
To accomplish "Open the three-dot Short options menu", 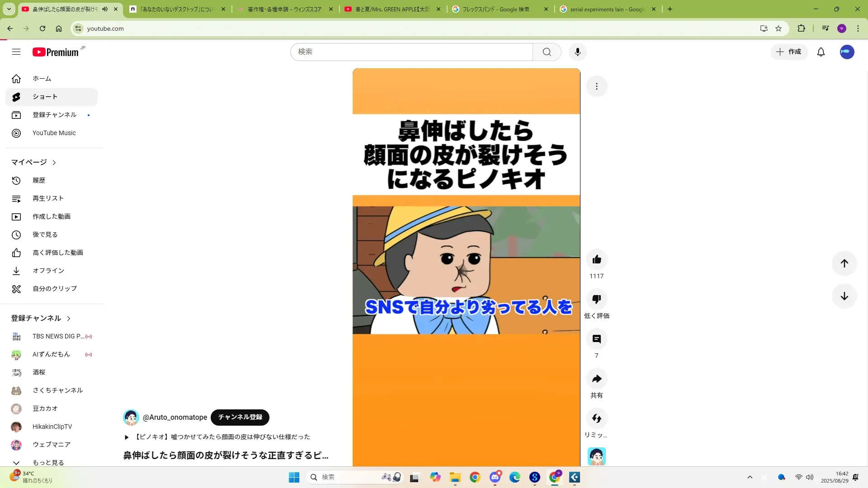I will tap(596, 86).
